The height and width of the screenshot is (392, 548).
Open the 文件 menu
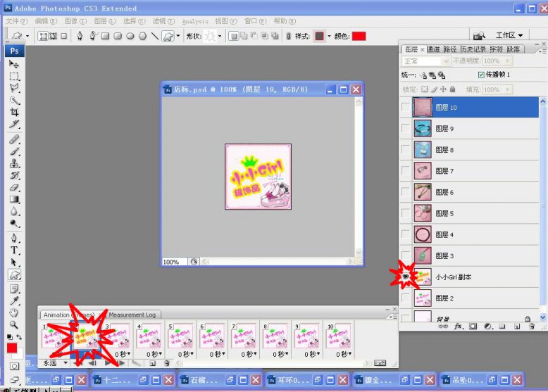click(16, 21)
